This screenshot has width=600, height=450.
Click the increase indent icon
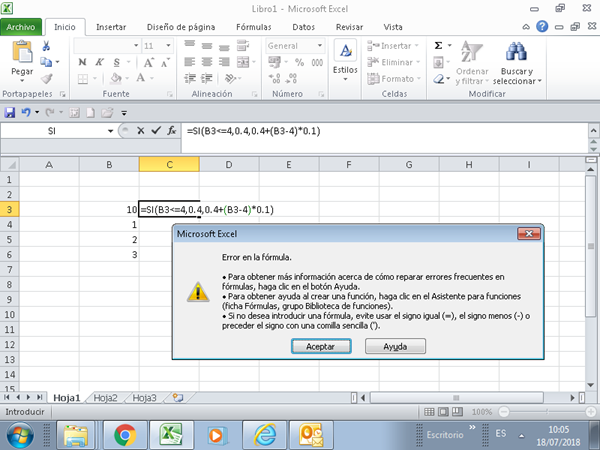click(207, 78)
